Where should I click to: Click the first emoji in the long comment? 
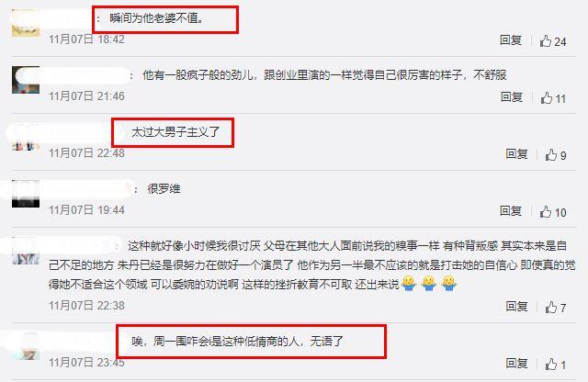coord(409,284)
